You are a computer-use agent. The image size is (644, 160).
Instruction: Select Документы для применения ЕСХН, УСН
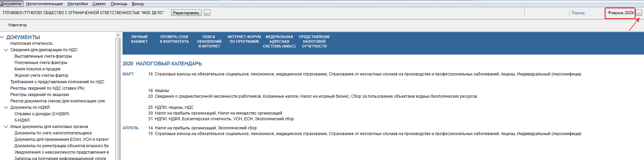62,139
